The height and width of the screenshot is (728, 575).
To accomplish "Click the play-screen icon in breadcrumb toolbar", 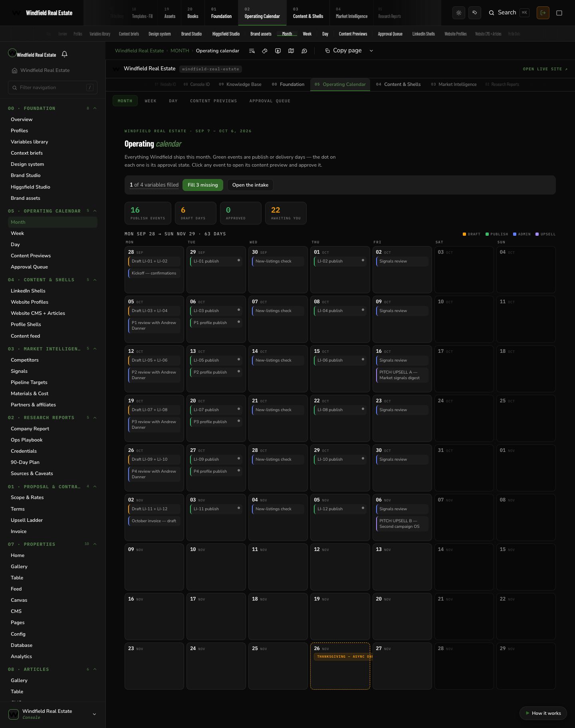I will pyautogui.click(x=278, y=51).
